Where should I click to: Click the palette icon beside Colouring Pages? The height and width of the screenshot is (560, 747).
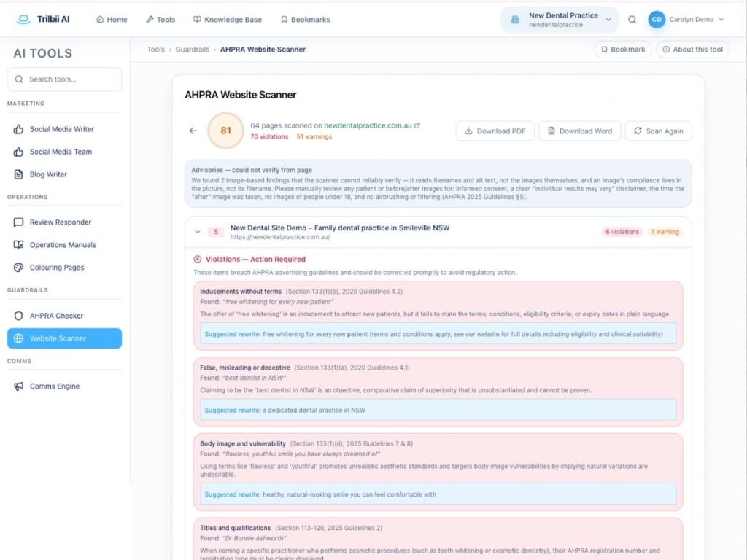click(x=18, y=268)
